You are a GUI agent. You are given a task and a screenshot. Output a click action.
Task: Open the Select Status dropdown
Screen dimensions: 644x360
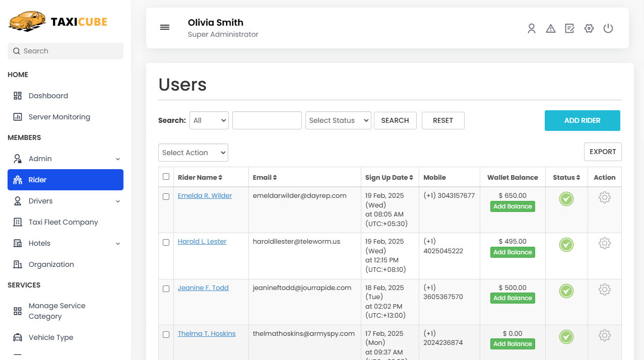(338, 120)
